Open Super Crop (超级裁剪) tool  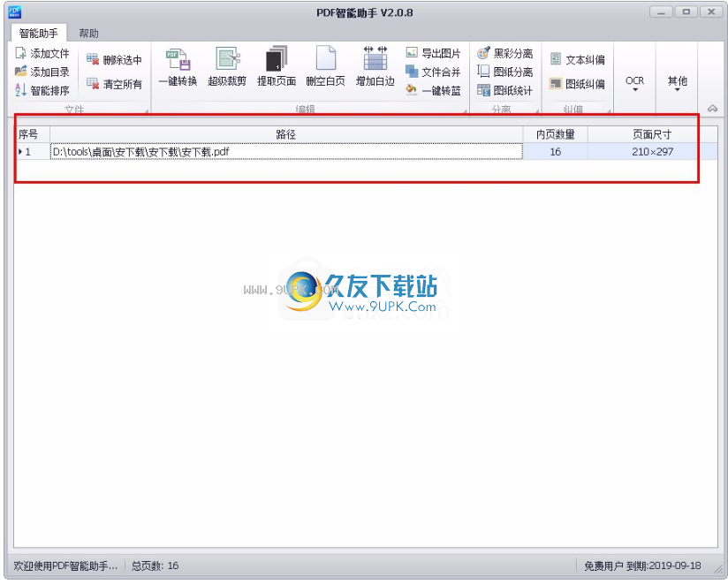(227, 66)
